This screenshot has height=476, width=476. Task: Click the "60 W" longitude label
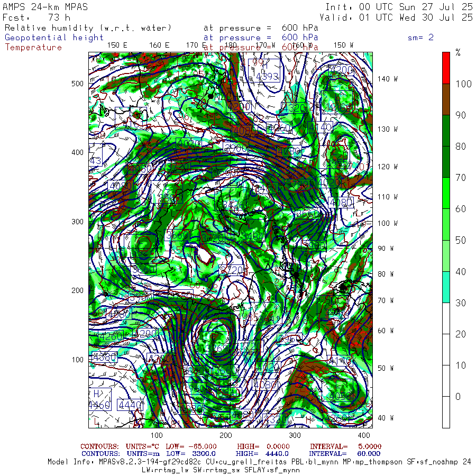coord(386,331)
